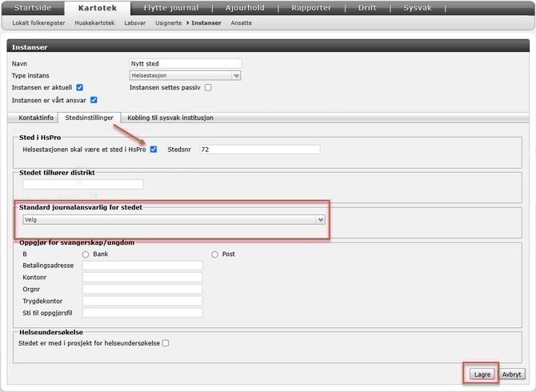
Task: Click the Avbryt button
Action: point(512,374)
